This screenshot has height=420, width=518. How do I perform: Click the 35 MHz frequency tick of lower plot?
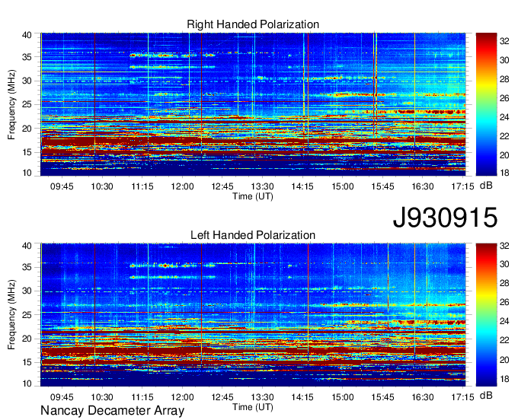[x=27, y=267]
